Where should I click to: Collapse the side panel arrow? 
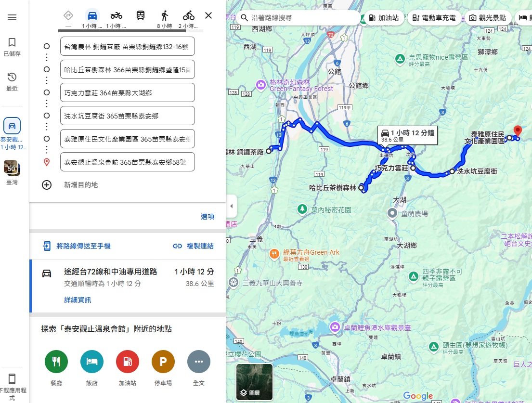click(x=232, y=206)
